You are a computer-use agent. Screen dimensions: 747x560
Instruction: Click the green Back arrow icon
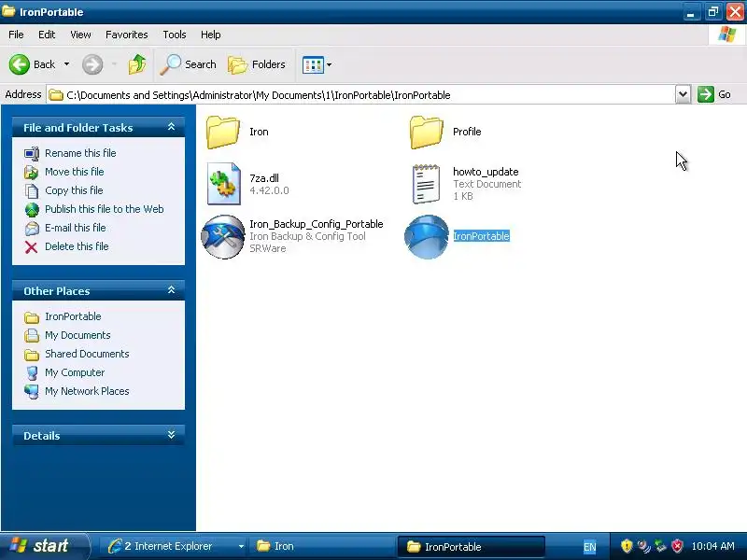point(19,64)
